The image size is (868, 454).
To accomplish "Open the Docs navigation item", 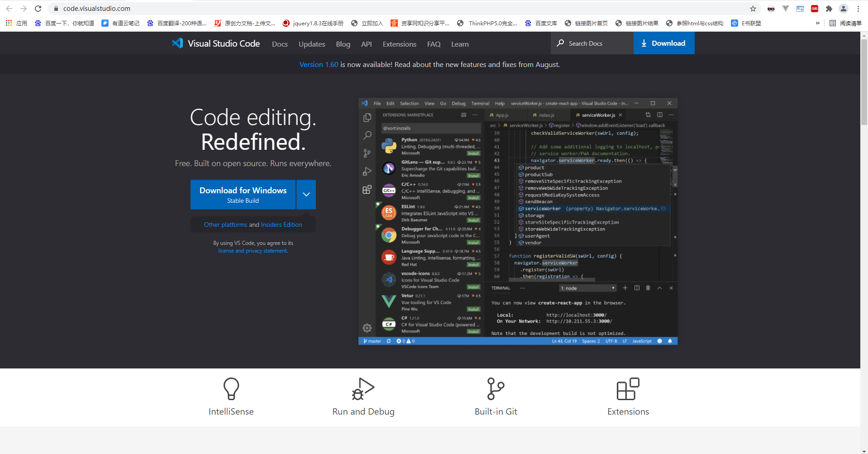I will coord(280,44).
